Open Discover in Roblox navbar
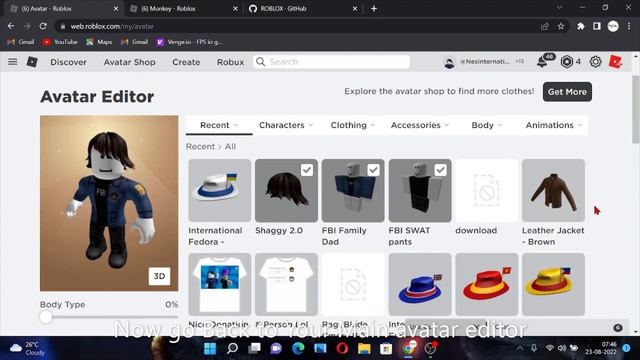 pyautogui.click(x=68, y=62)
